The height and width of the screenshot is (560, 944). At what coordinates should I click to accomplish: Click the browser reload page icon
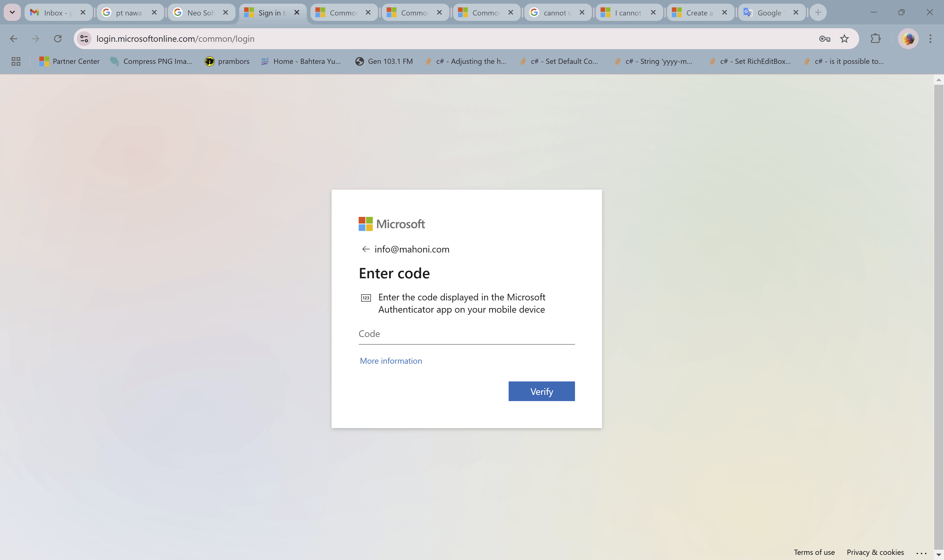(x=58, y=39)
